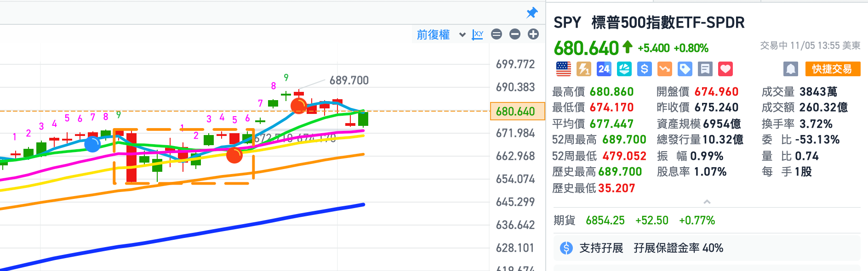Click the blue dollar sign margin icon
This screenshot has width=868, height=271.
point(645,69)
